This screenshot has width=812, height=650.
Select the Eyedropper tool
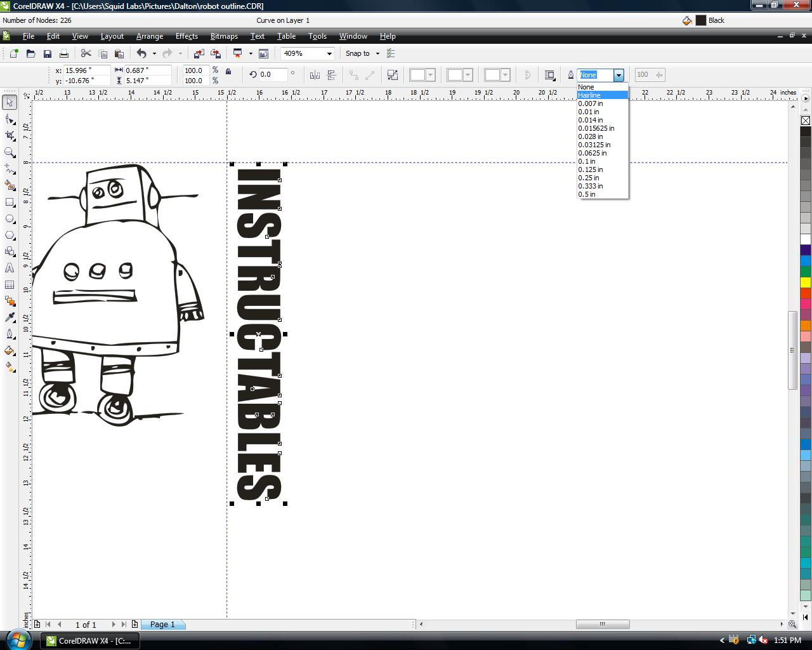(10, 318)
